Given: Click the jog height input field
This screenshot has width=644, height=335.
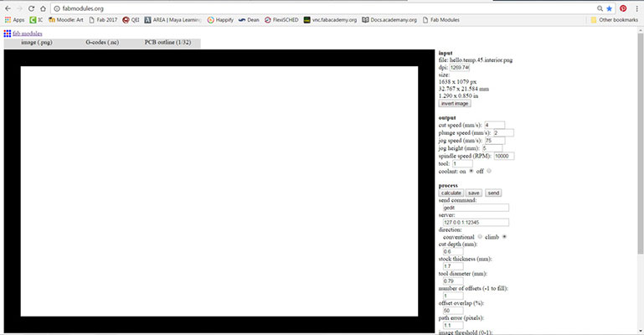Looking at the screenshot, I should coord(492,148).
